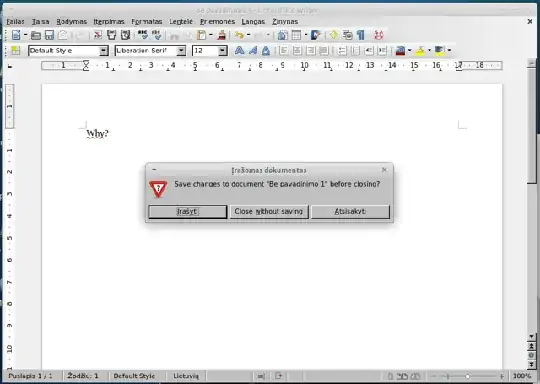
Task: Click the Help lifebuoy icon
Action: coord(378,35)
